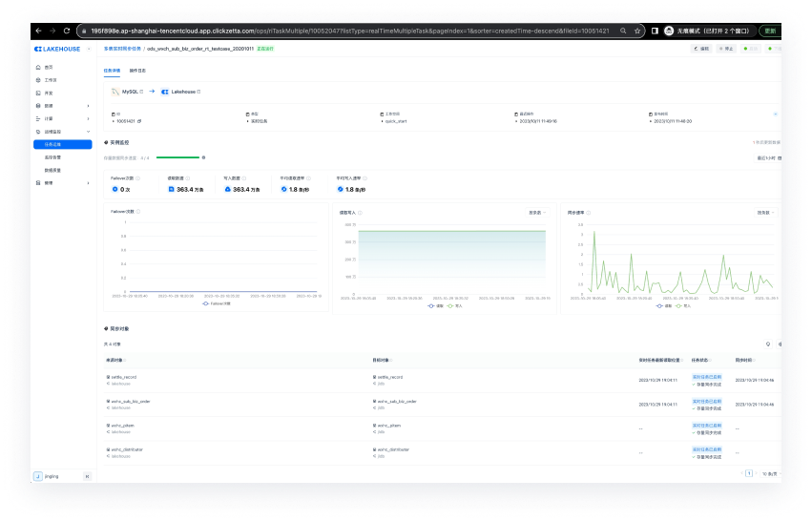Click page number 1 in pagination
This screenshot has width=812, height=521.
pos(749,473)
